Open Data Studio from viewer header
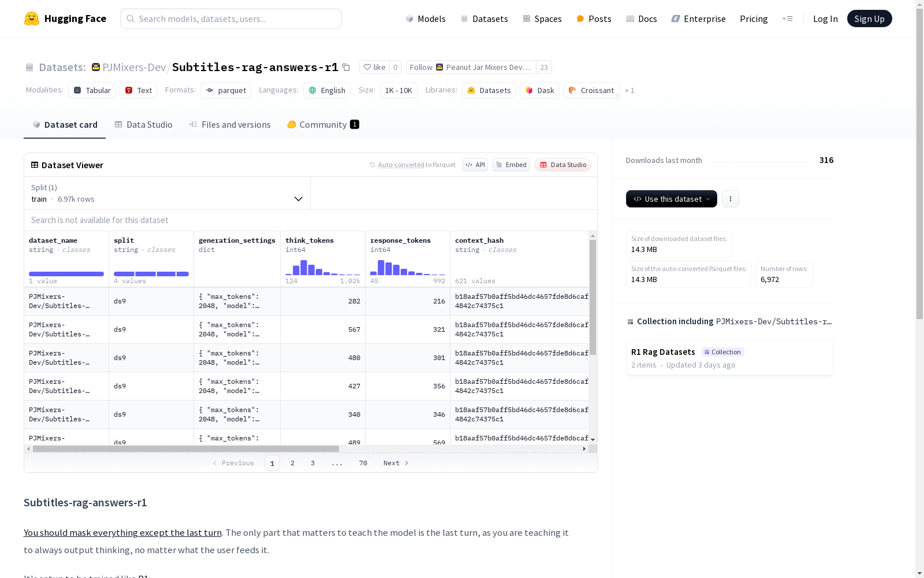This screenshot has height=578, width=924. coord(562,165)
